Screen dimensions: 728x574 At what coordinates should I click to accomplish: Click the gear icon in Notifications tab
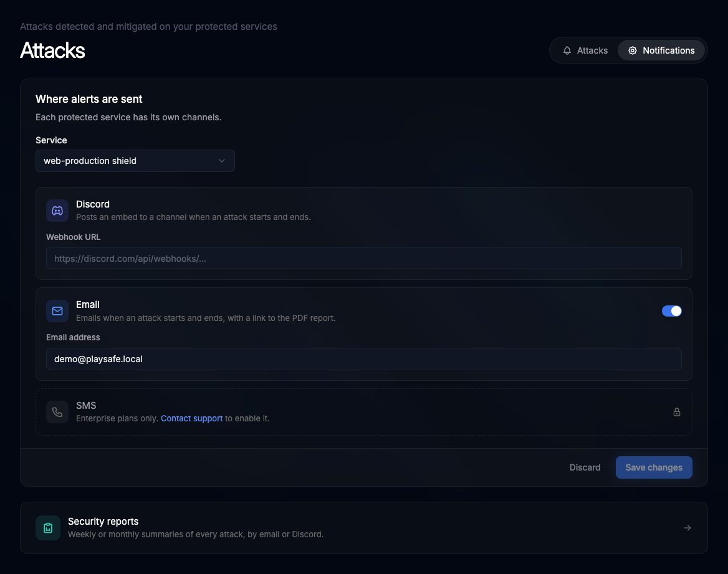(x=633, y=50)
